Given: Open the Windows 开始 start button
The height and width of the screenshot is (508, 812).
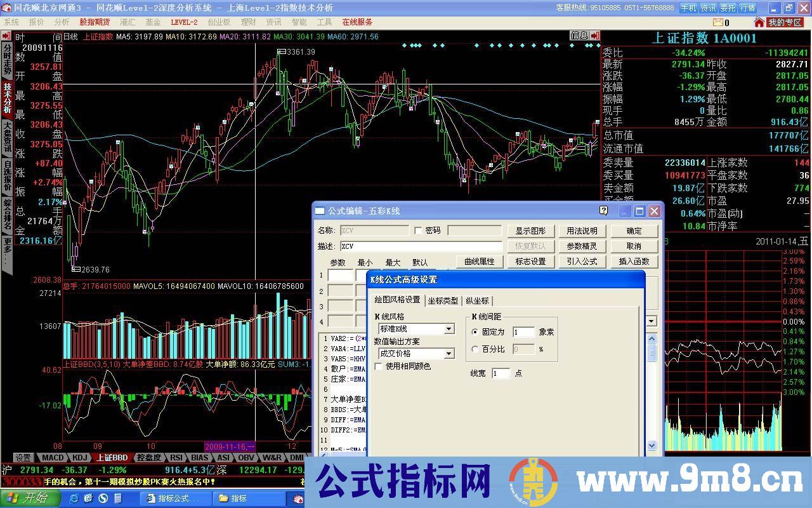Looking at the screenshot, I should click(29, 498).
